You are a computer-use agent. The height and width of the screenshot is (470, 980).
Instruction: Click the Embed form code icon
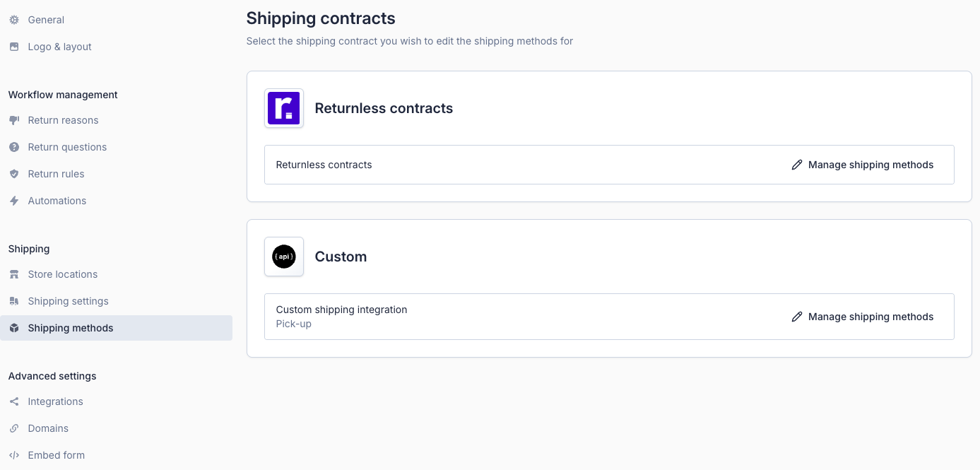[14, 455]
